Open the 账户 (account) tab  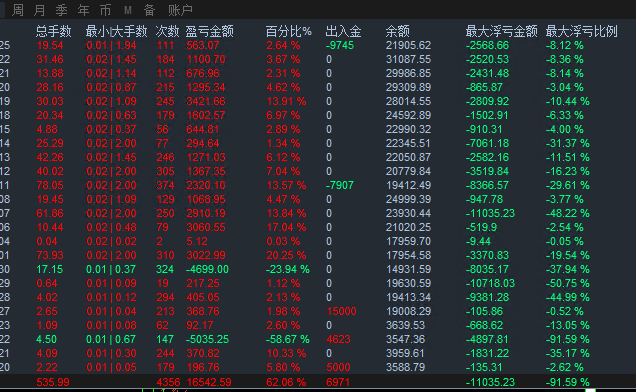(x=180, y=10)
